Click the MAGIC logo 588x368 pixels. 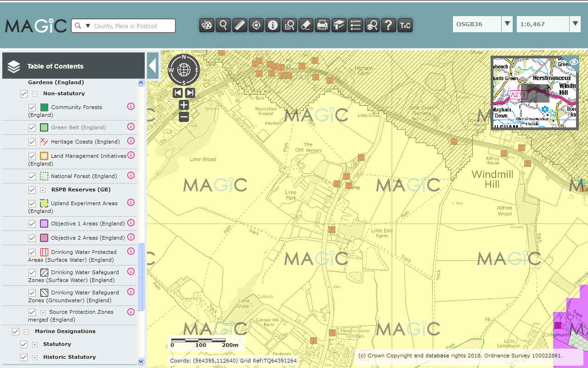[x=36, y=26]
